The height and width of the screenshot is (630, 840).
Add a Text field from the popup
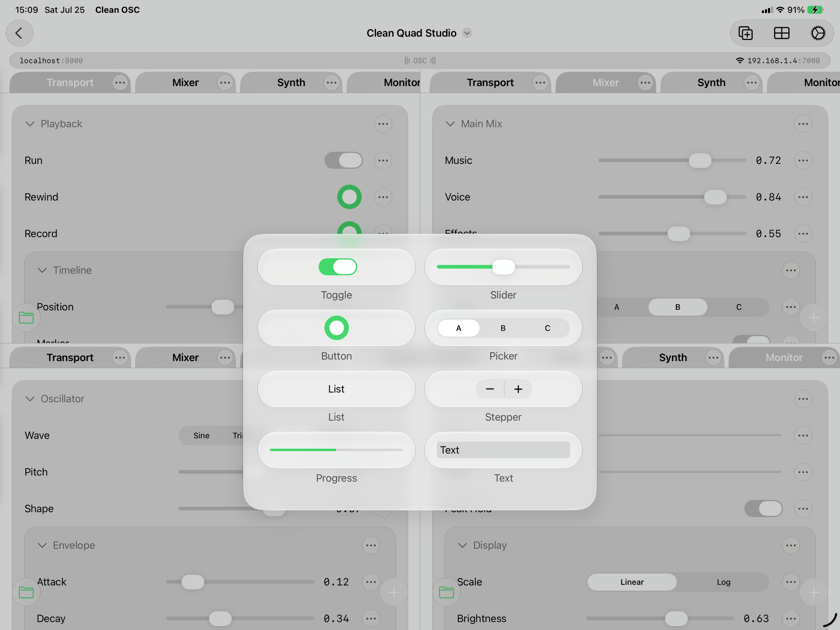pos(503,450)
